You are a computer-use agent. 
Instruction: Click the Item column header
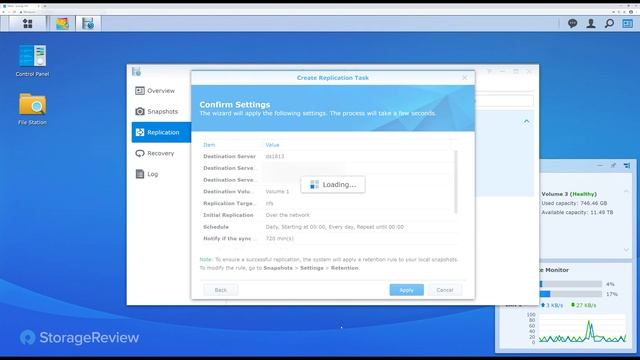click(x=209, y=145)
